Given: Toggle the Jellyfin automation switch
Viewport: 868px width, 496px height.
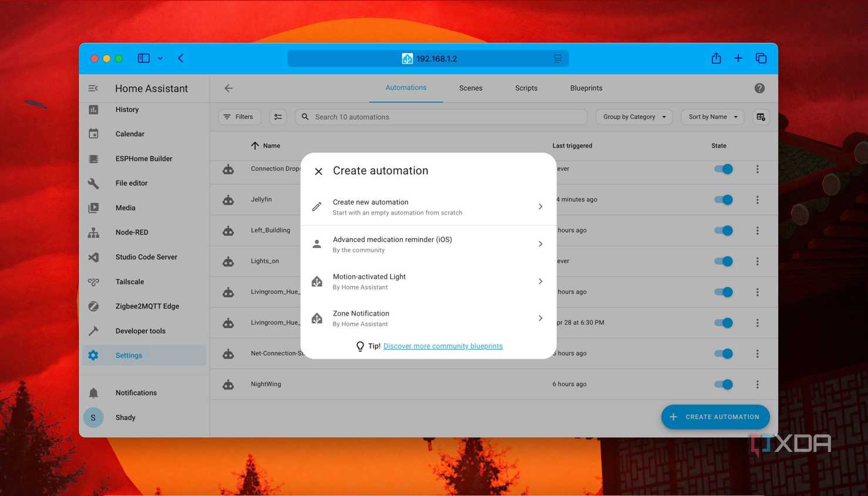Looking at the screenshot, I should [724, 200].
